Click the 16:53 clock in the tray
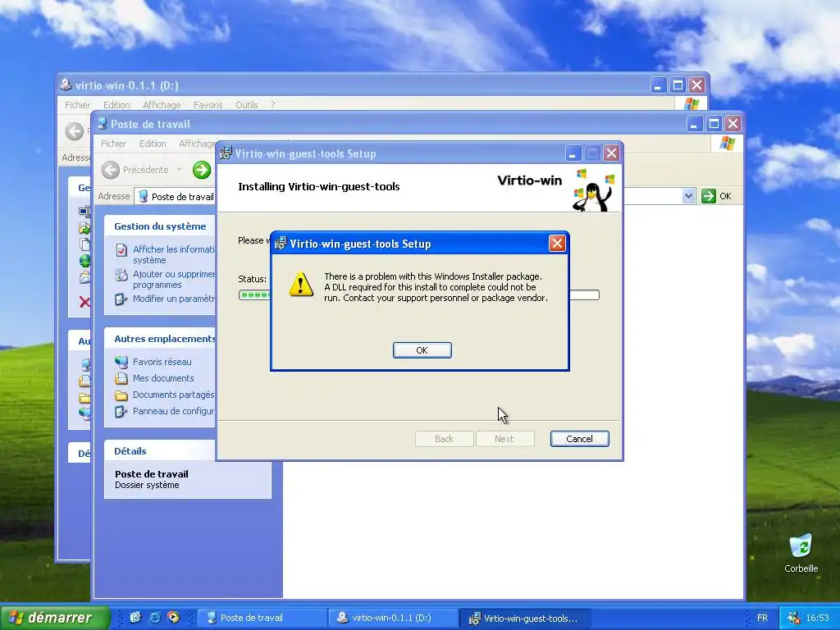The width and height of the screenshot is (840, 630). click(818, 619)
